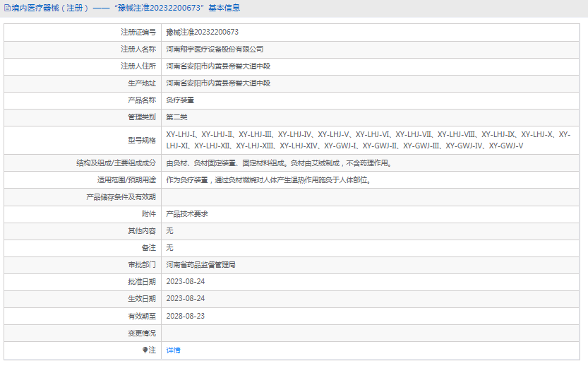Click the 附件 row label

pos(149,214)
